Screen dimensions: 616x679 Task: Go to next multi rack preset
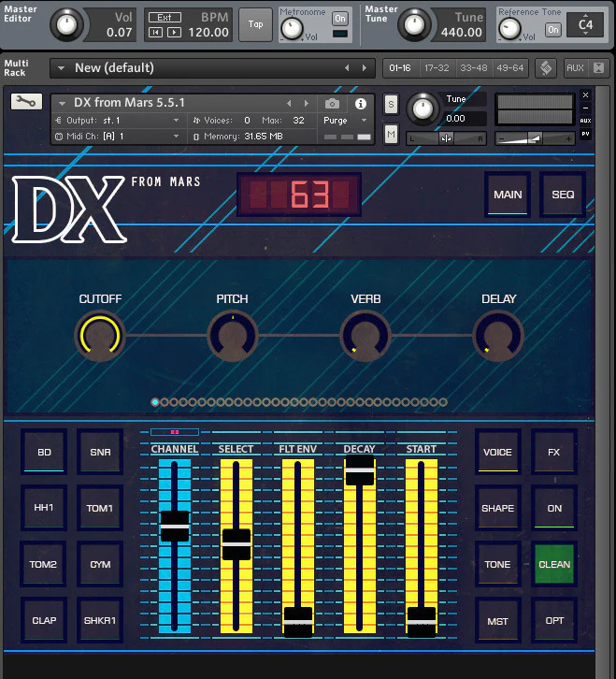(x=365, y=68)
